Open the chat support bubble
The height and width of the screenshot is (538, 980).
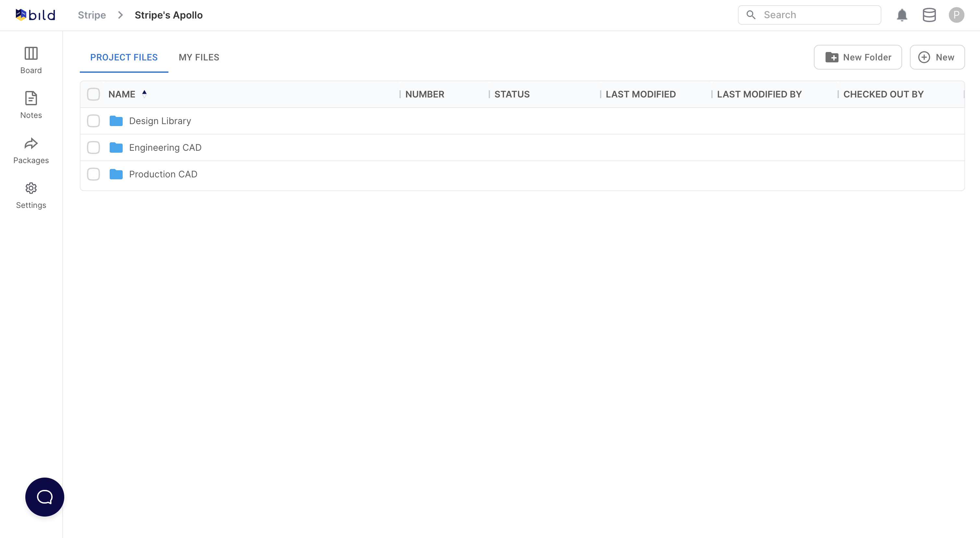pos(44,496)
